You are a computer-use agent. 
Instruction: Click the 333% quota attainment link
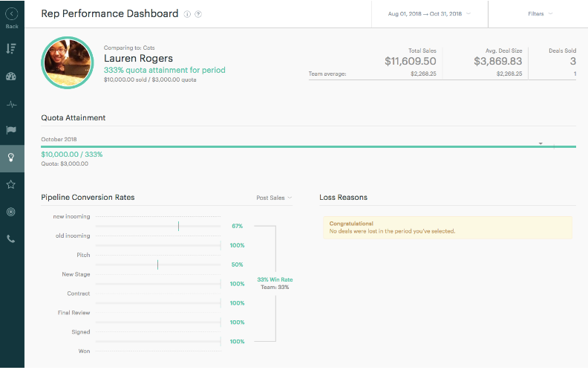pos(165,70)
